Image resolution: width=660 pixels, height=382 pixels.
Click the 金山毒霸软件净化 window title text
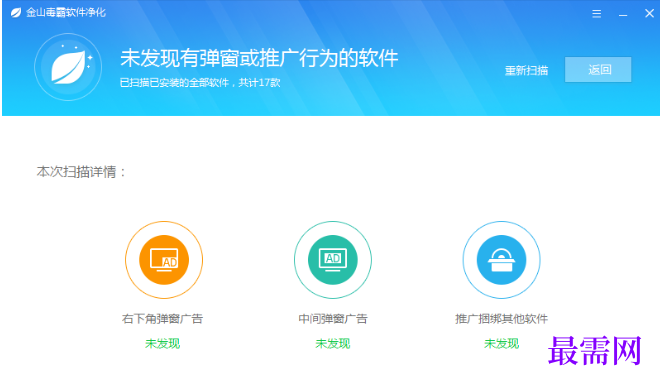click(66, 13)
